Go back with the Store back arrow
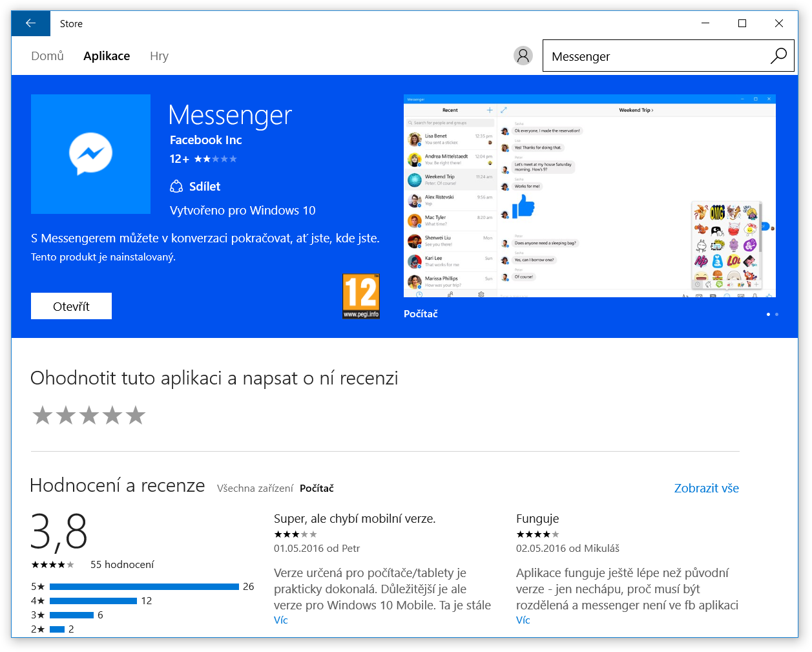The height and width of the screenshot is (652, 812). coord(30,23)
